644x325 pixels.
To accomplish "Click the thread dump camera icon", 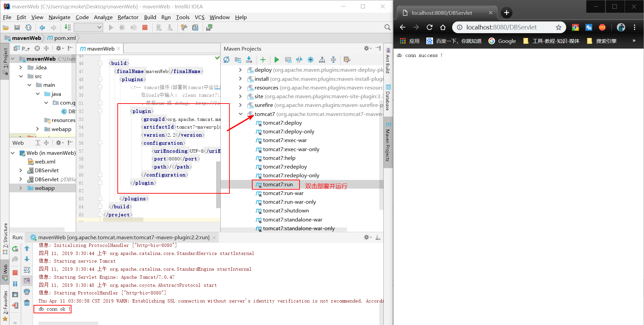I will point(15,295).
